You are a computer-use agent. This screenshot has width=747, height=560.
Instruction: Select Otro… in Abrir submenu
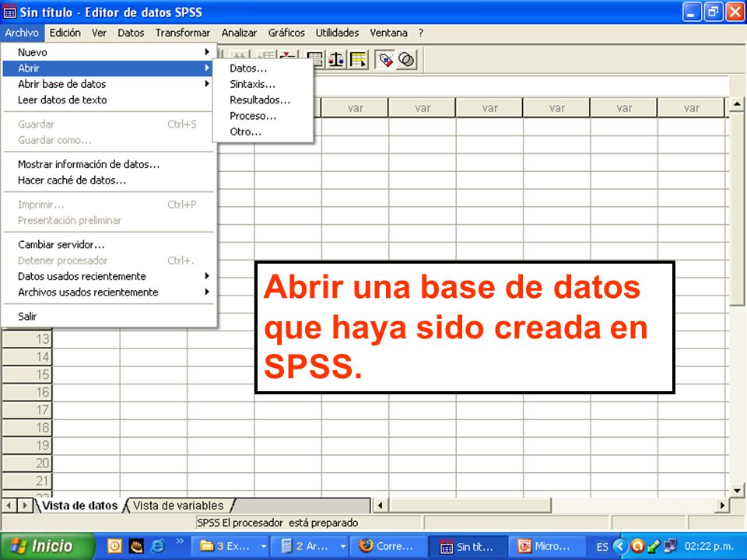coord(263,132)
